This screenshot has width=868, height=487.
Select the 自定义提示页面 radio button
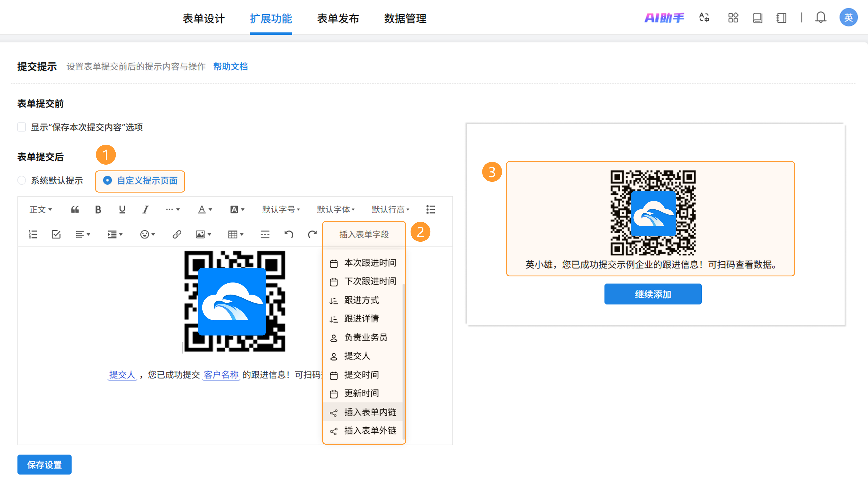[x=107, y=180]
